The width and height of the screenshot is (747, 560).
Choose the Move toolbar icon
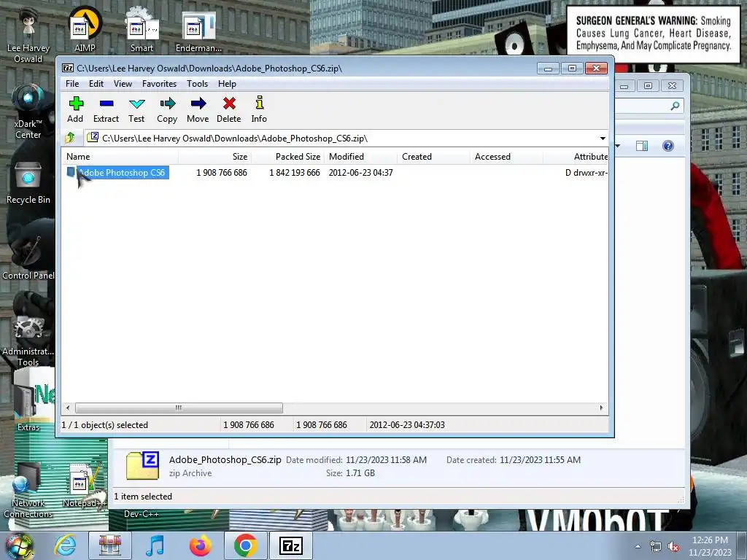198,109
